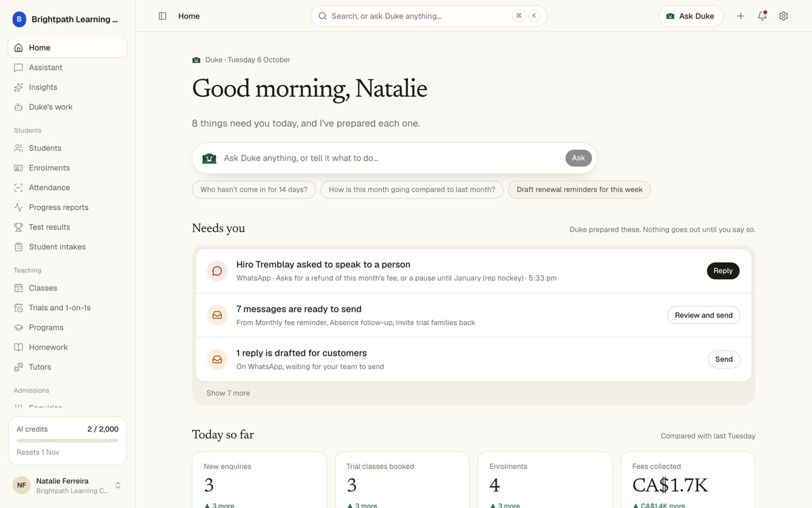Click the Ask submit button
812x508 pixels.
(579, 158)
